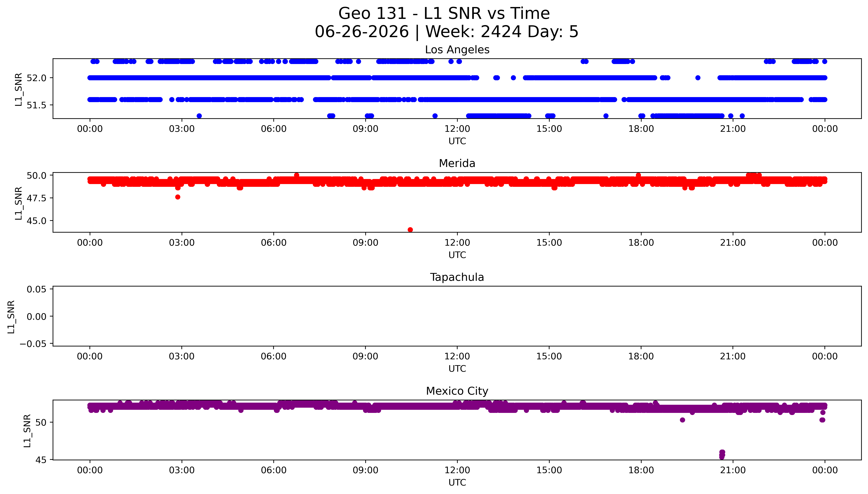Click the UTC axis label under Mexico City plot
The width and height of the screenshot is (868, 494).
(x=457, y=482)
